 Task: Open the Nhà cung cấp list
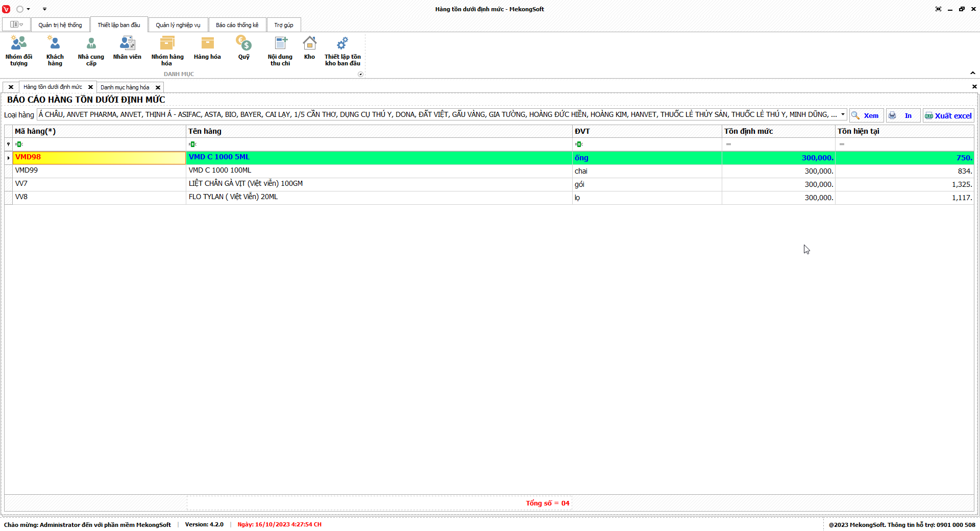[91, 51]
